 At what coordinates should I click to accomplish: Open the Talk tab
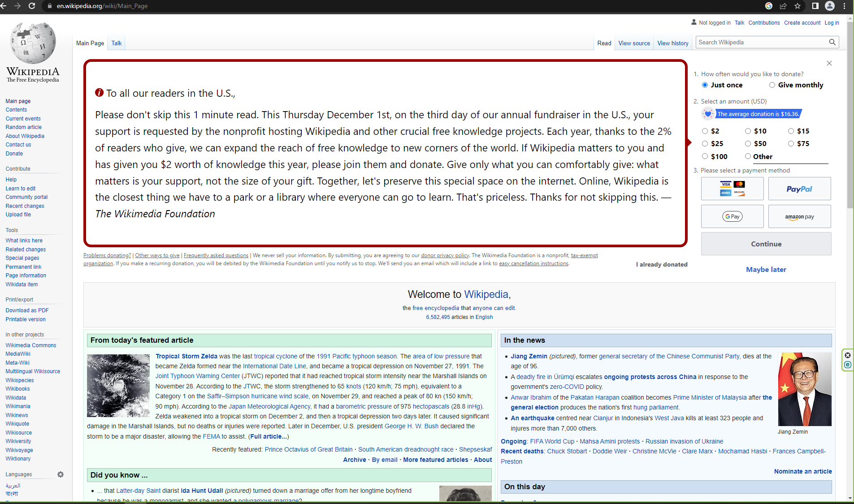116,43
